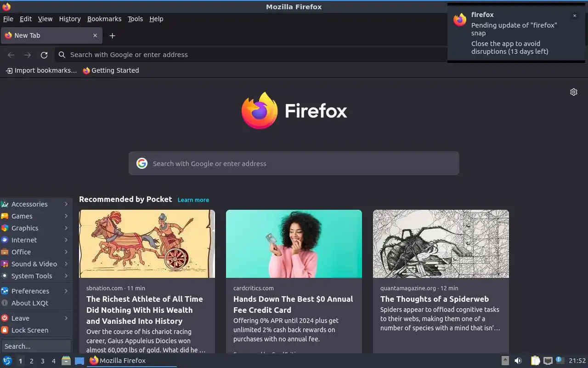This screenshot has height=368, width=588.
Task: Open the clipboard manager tray icon
Action: (x=535, y=361)
